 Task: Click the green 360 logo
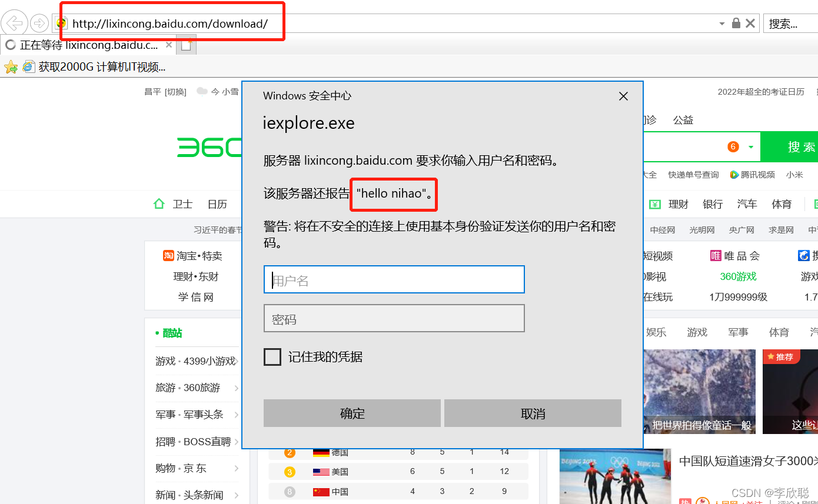click(210, 147)
